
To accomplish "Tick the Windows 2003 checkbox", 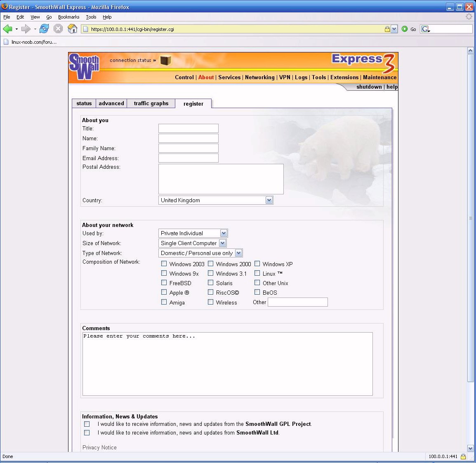I will [x=164, y=264].
